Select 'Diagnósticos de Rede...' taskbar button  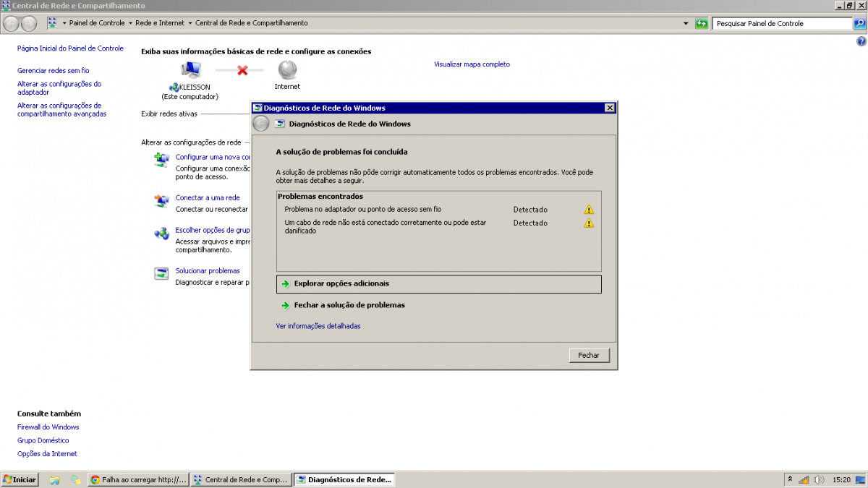(x=344, y=479)
